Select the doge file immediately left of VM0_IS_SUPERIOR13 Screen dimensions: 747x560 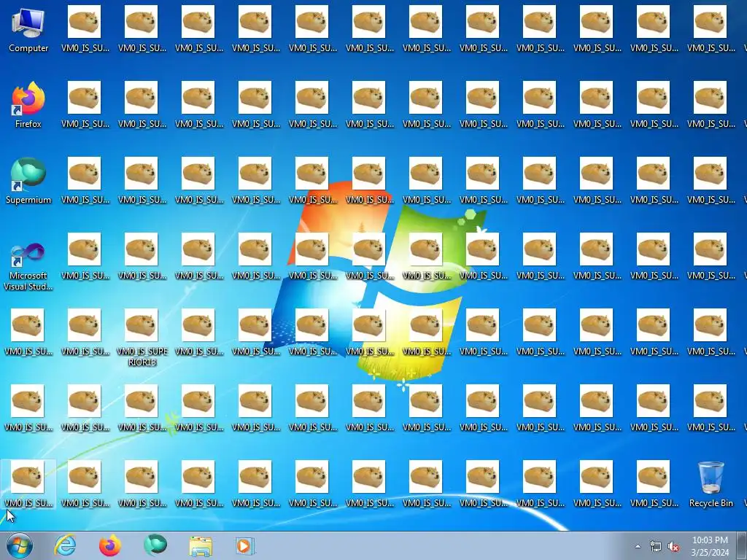[x=85, y=332]
